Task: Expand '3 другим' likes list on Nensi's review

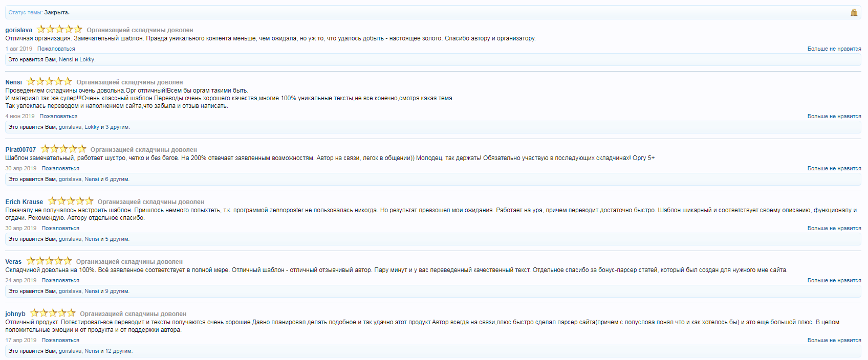Action: [117, 127]
